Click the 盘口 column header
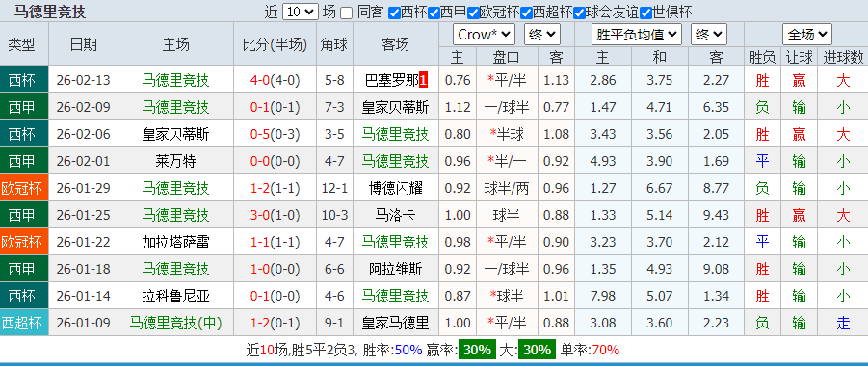The height and width of the screenshot is (366, 868). click(506, 57)
